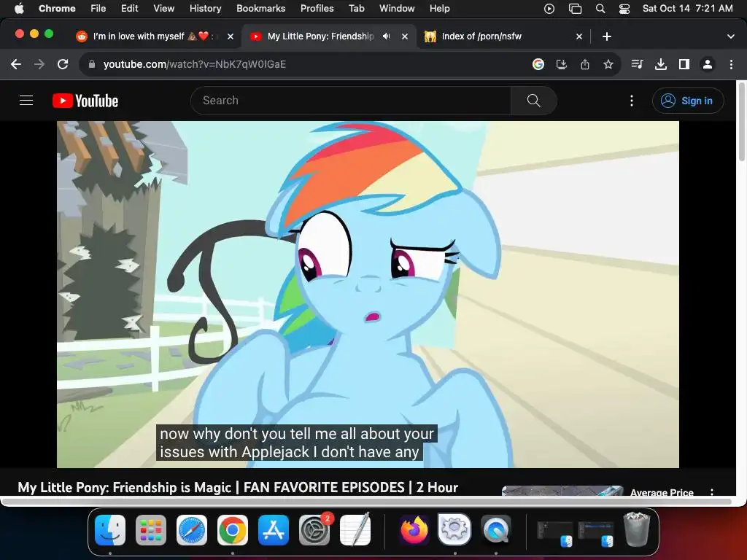Toggle the Chrome side panel
747x560 pixels.
pyautogui.click(x=684, y=64)
